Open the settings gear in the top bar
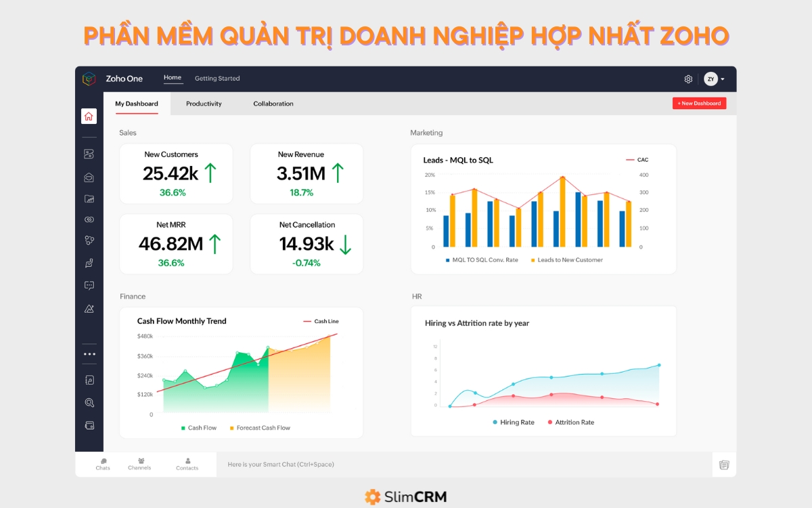 click(x=688, y=79)
